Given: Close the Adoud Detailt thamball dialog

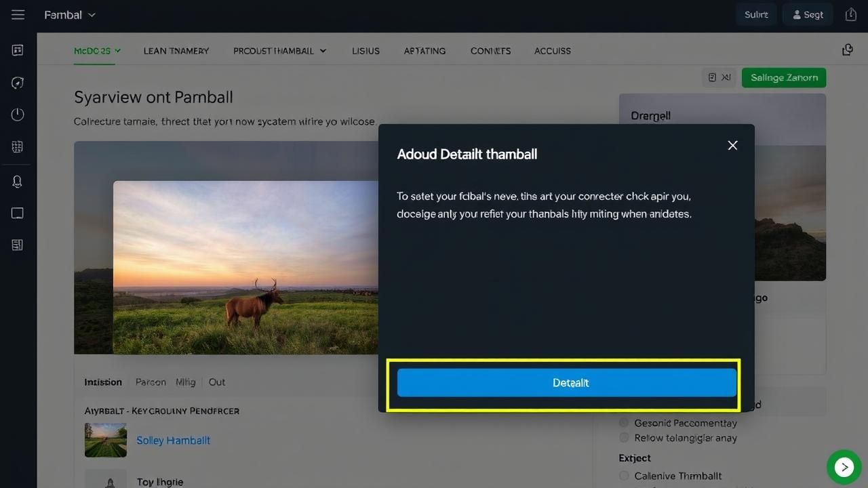Looking at the screenshot, I should (x=732, y=146).
